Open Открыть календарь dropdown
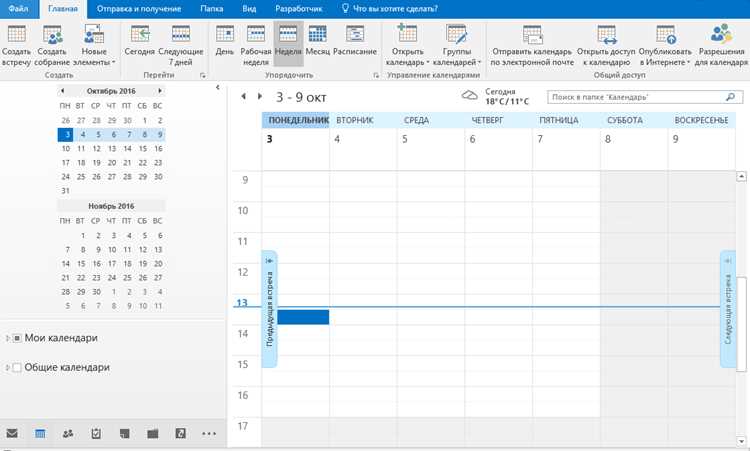This screenshot has width=750, height=451. coord(408,45)
